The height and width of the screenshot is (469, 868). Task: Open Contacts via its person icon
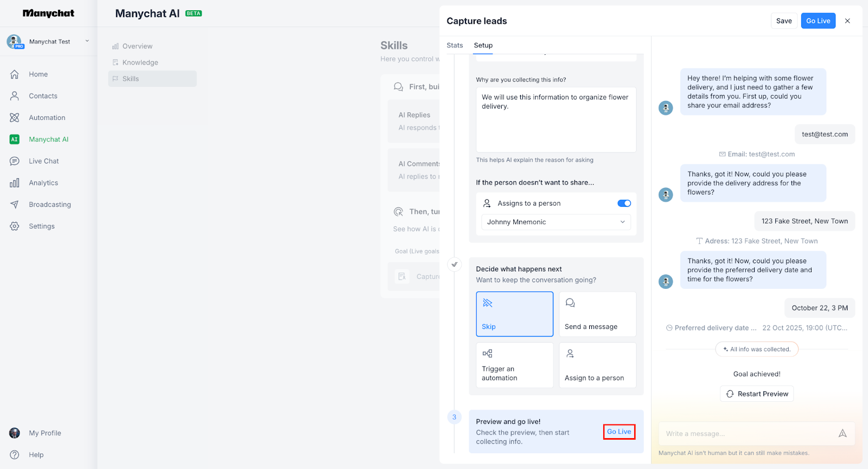pos(15,96)
